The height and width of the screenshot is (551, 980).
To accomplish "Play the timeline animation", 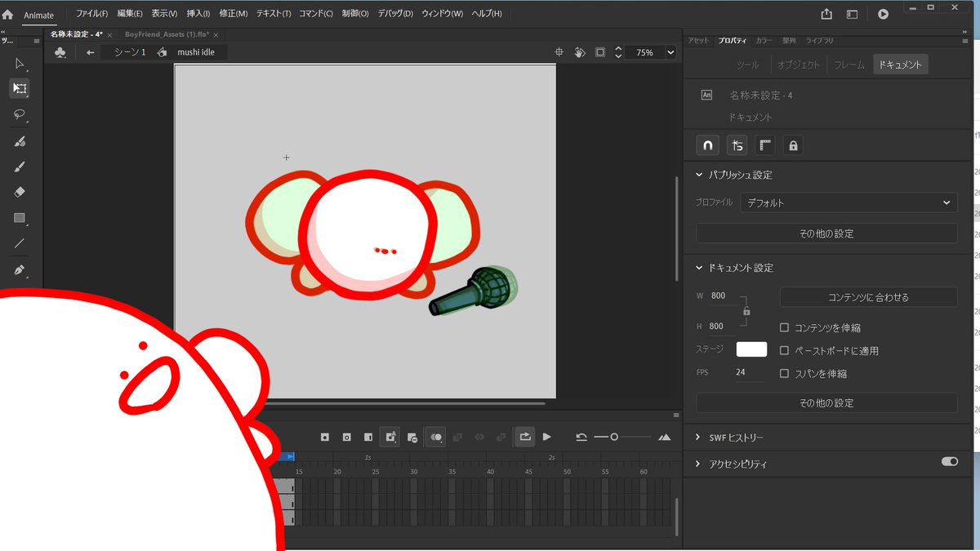I will [547, 438].
